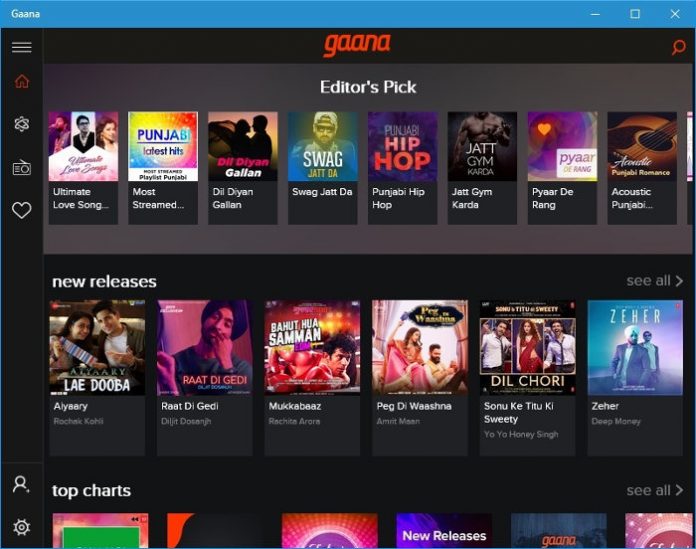This screenshot has height=549, width=696.
Task: Open Zeher album art
Action: pyautogui.click(x=635, y=348)
